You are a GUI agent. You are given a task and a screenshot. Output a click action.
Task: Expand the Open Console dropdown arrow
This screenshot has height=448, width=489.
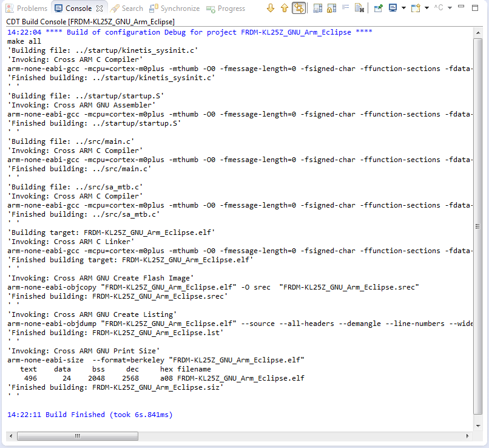pyautogui.click(x=427, y=8)
